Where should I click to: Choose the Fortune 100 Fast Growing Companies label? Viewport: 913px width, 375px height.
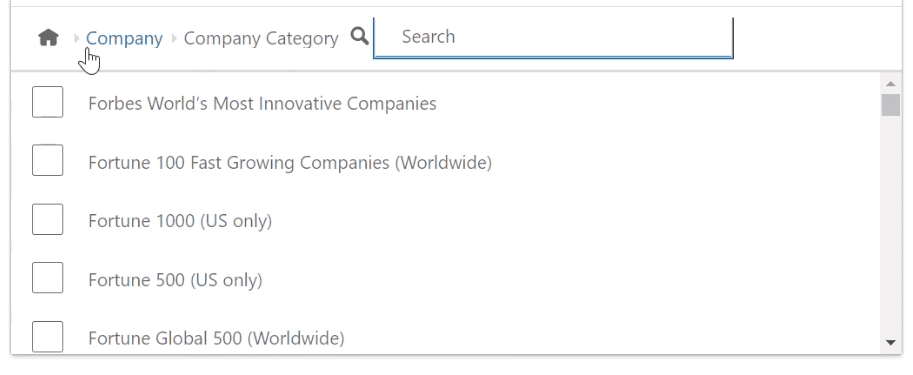pyautogui.click(x=290, y=162)
